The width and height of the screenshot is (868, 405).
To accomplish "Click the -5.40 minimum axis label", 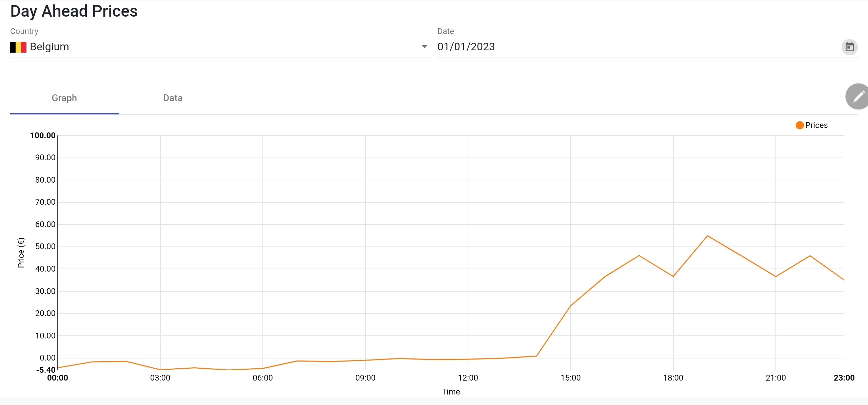I will pos(46,370).
